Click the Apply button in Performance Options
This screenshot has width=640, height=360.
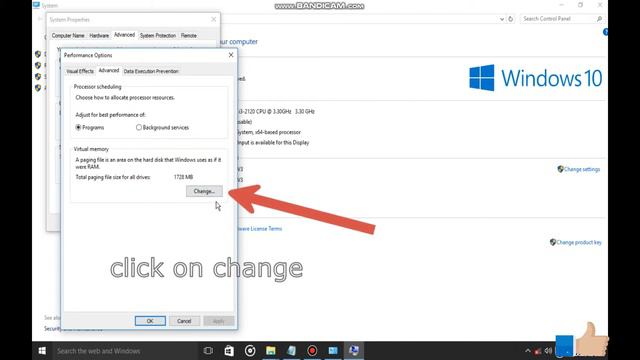[218, 321]
